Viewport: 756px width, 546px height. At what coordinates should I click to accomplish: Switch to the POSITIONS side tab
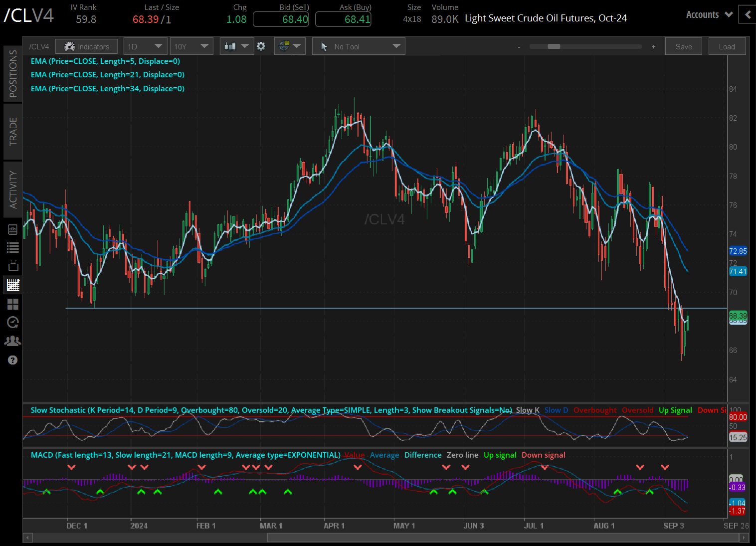pyautogui.click(x=13, y=73)
